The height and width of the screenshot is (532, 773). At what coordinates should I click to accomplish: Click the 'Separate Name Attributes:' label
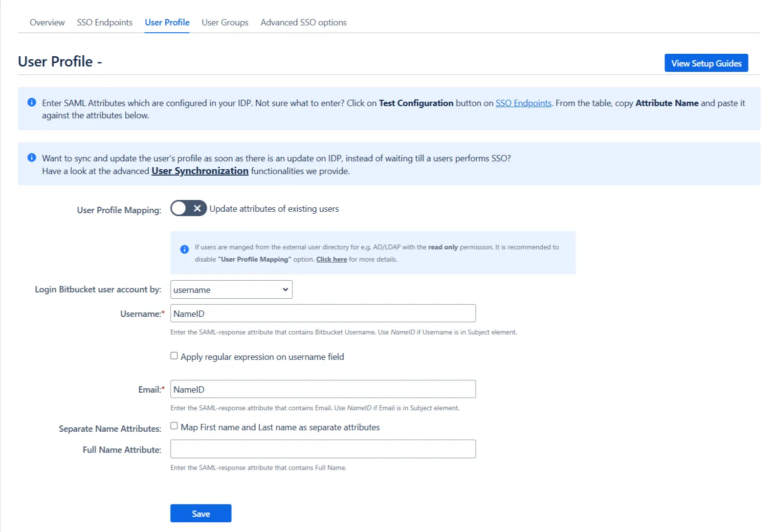pos(110,428)
